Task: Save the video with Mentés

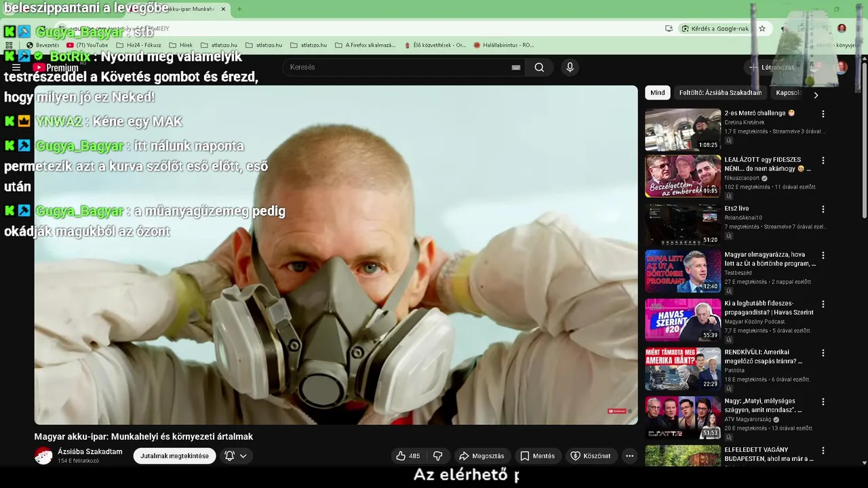Action: click(x=537, y=456)
